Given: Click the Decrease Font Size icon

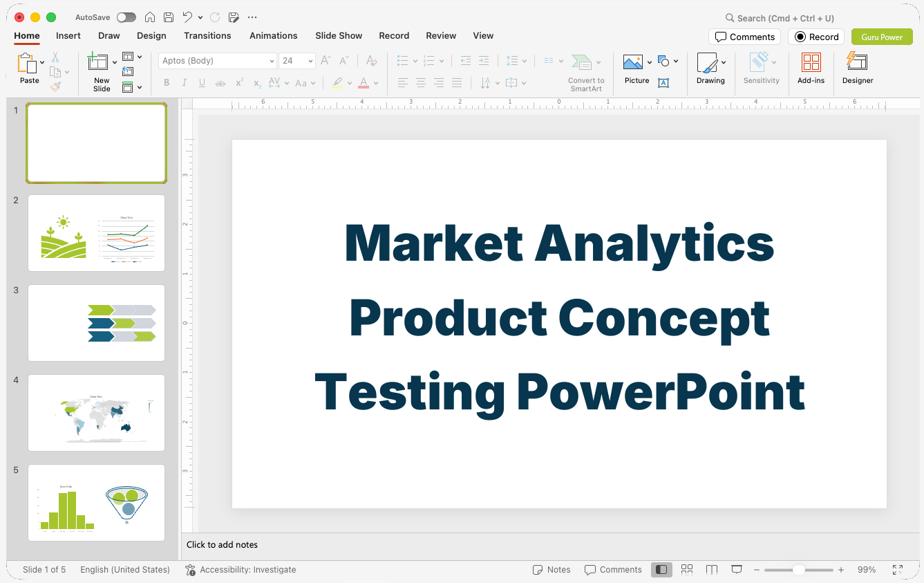Looking at the screenshot, I should pyautogui.click(x=343, y=61).
